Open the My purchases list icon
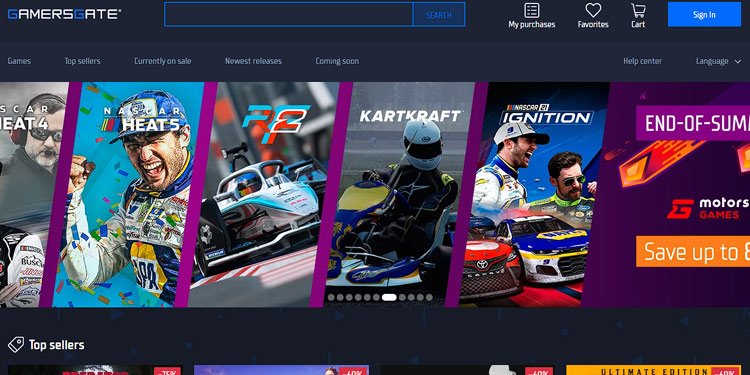The height and width of the screenshot is (375, 750). click(x=531, y=10)
